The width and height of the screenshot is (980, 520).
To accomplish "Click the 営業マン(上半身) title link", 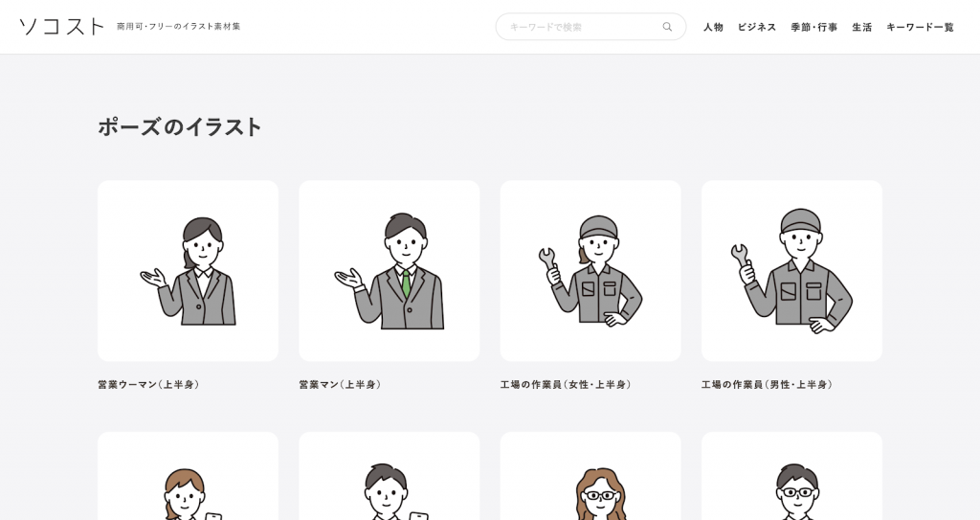I will click(x=341, y=385).
